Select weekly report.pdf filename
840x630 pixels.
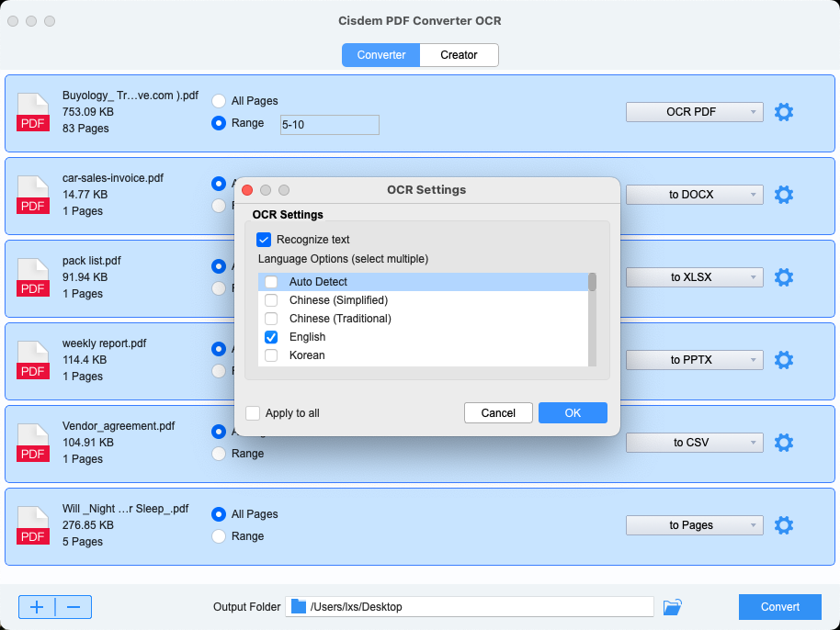coord(104,343)
